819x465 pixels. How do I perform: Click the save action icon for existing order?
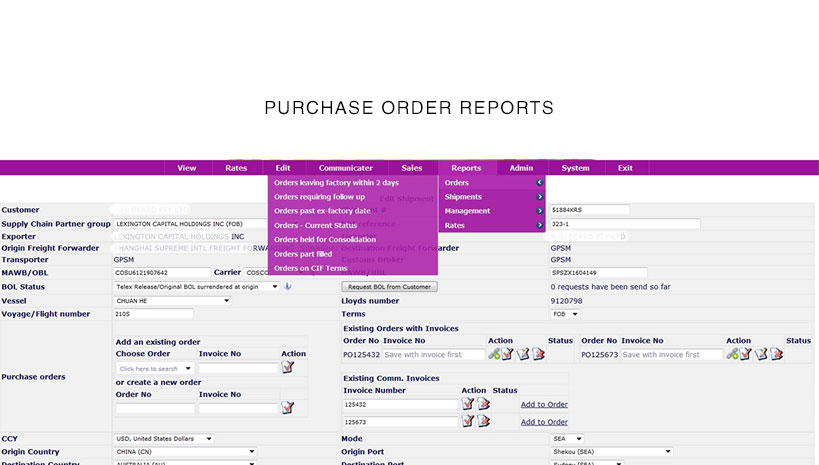click(x=288, y=368)
